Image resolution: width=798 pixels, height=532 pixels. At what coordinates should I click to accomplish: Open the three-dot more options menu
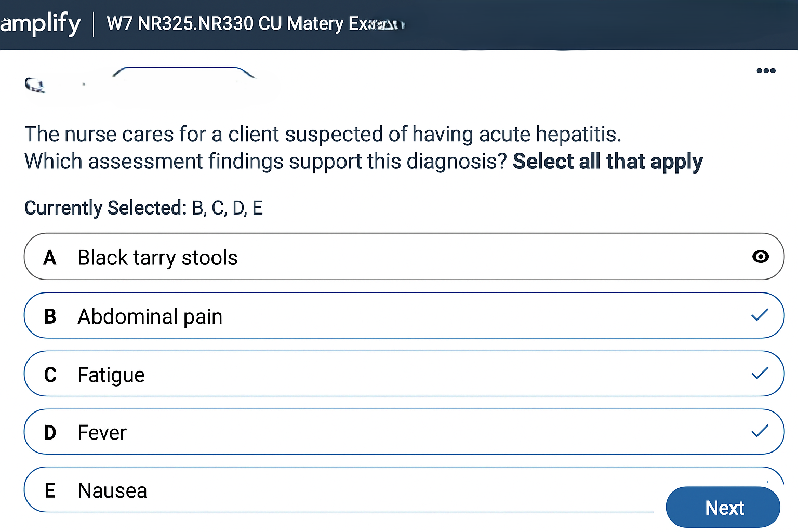point(766,71)
